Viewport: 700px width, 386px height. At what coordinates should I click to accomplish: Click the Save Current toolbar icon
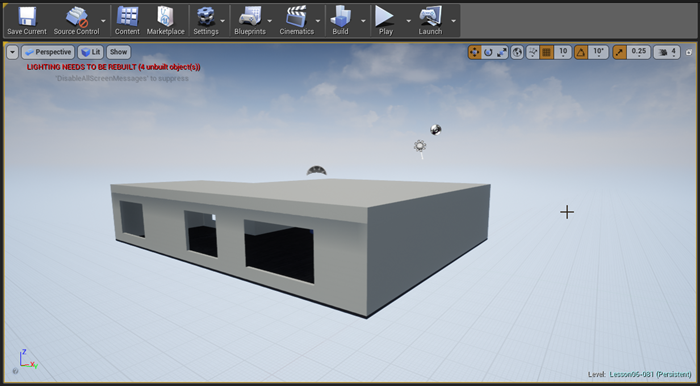pyautogui.click(x=26, y=21)
